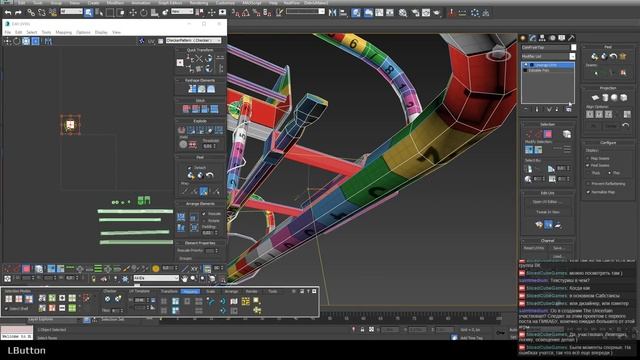The image size is (640, 360).
Task: Activate the Select Object tool
Action: point(88,13)
